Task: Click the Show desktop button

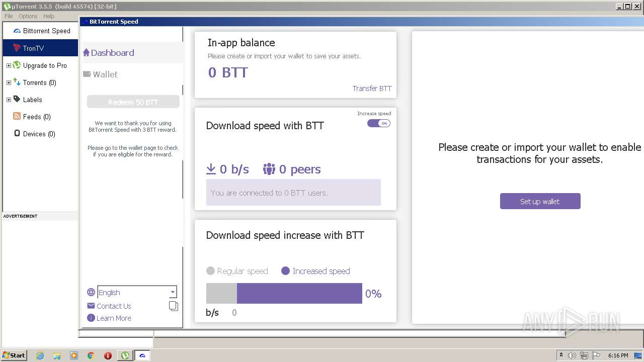Action: click(x=638, y=355)
